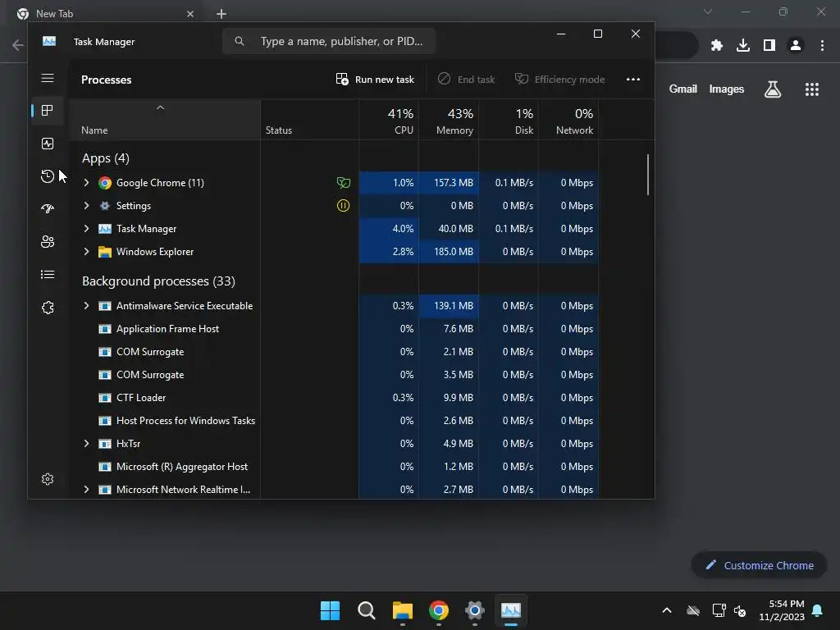The height and width of the screenshot is (630, 840).
Task: Open the Performance page in sidebar
Action: (47, 144)
